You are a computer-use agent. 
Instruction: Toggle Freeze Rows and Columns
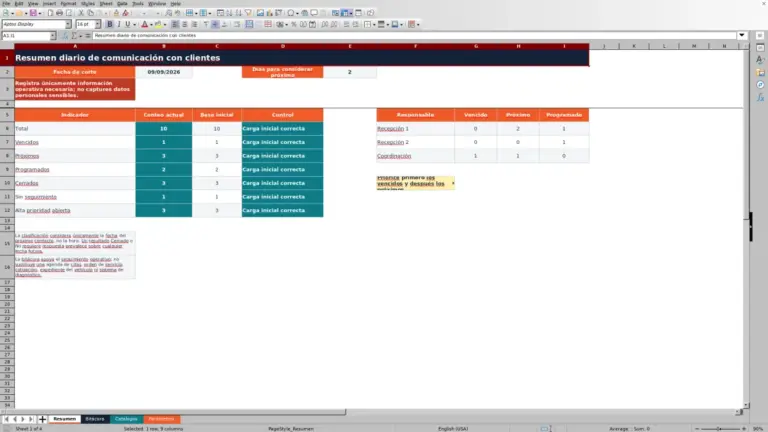coord(345,13)
